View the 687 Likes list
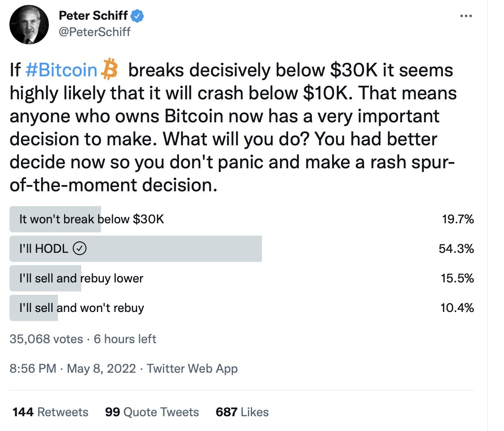Viewport: 504px width, 431px height. tap(242, 412)
